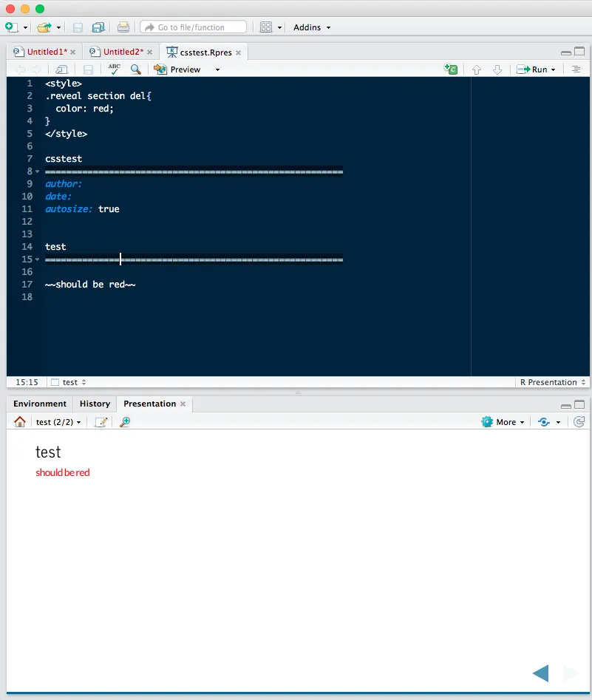Go to previous slide with blue arrow
The height and width of the screenshot is (700, 592).
tap(541, 673)
